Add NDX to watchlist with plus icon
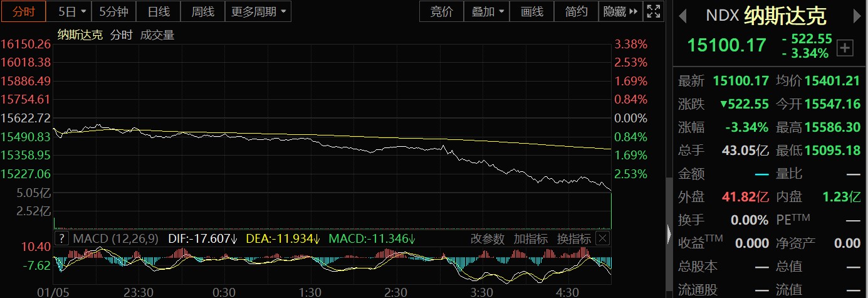 click(845, 48)
